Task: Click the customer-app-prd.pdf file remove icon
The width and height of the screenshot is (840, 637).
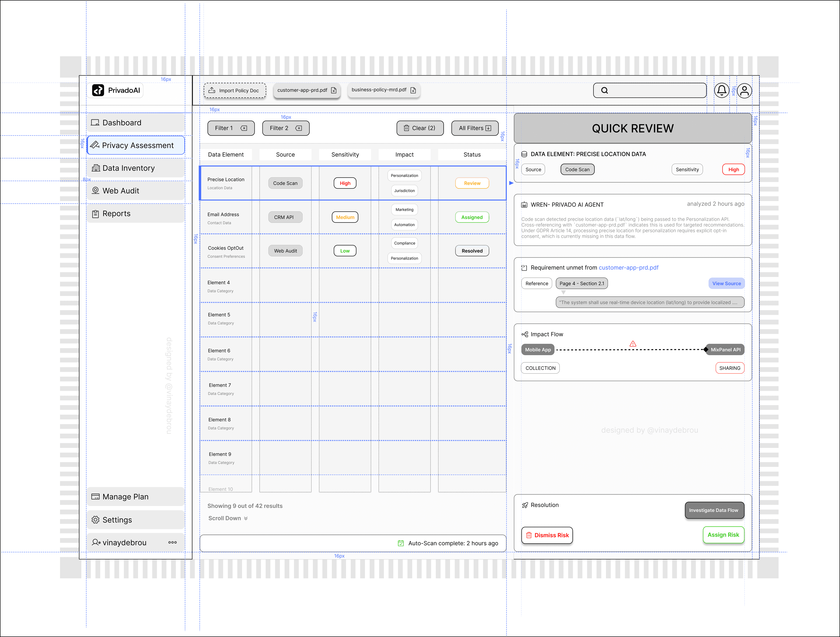Action: pos(334,90)
